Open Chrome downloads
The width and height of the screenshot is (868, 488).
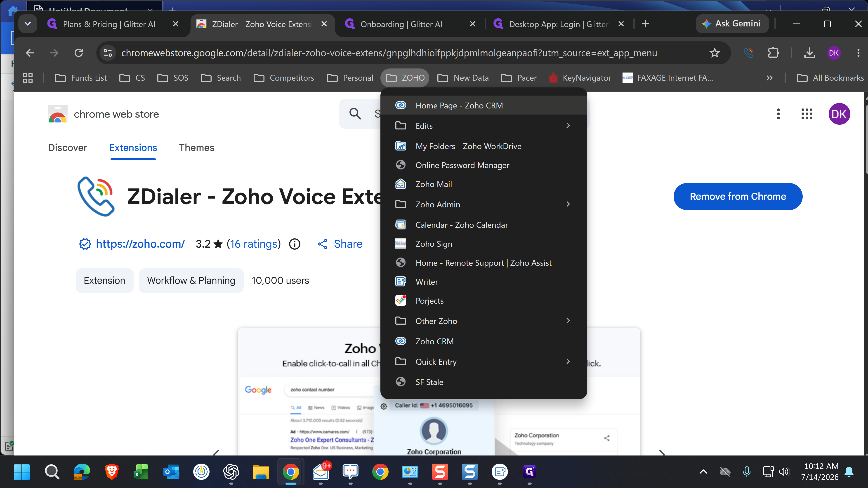click(809, 53)
